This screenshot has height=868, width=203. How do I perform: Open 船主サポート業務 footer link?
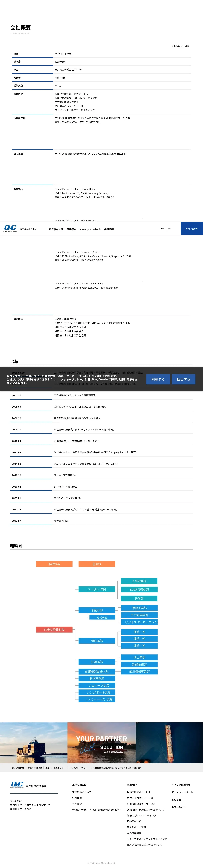pyautogui.click(x=137, y=827)
